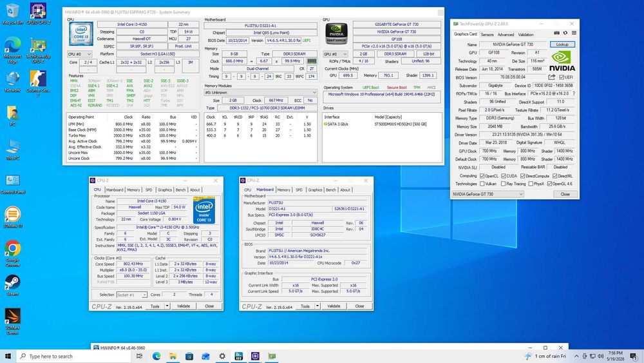Select SPD tab in right CPU-Z window
The image size is (644, 363).
coord(299,190)
